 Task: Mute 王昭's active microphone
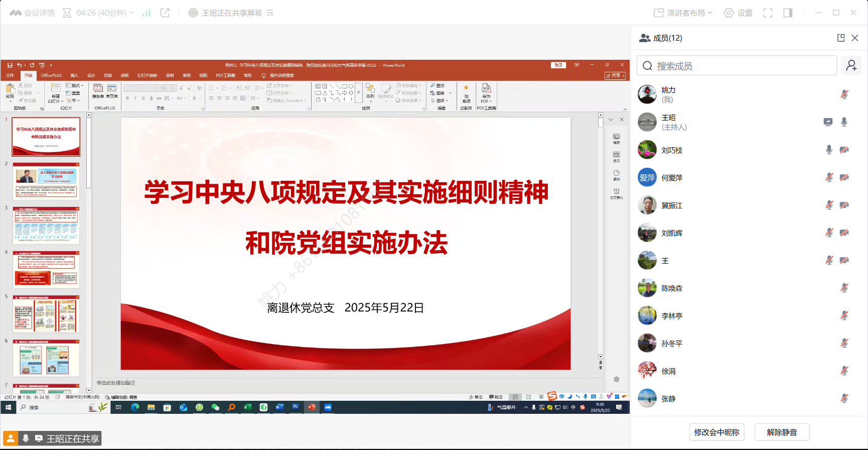click(x=844, y=122)
